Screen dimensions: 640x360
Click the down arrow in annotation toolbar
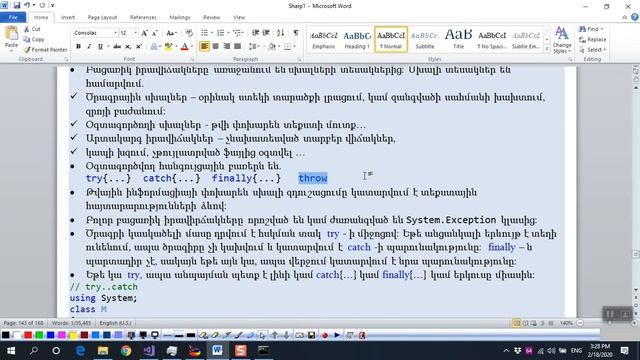coord(287,336)
